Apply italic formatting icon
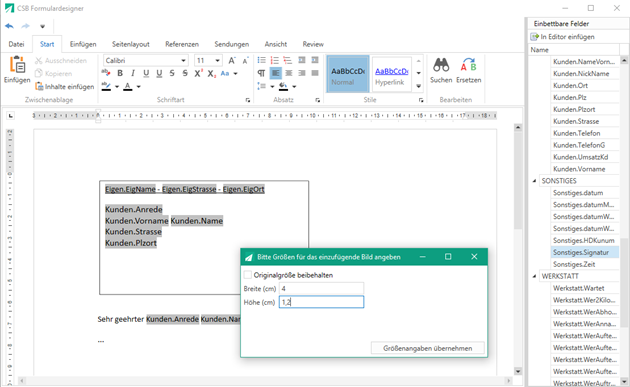Screen dimensions: 630x387 click(x=133, y=73)
